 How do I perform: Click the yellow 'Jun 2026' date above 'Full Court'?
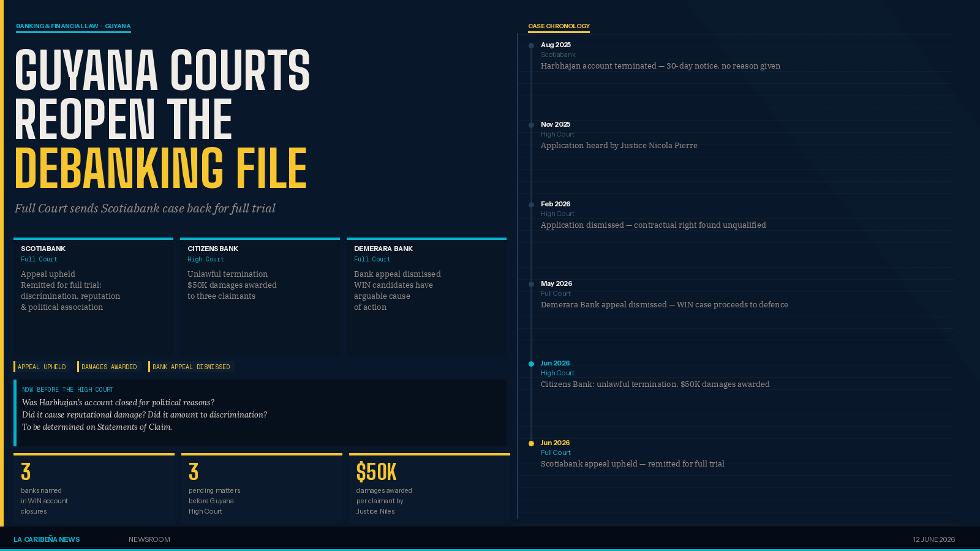(555, 443)
